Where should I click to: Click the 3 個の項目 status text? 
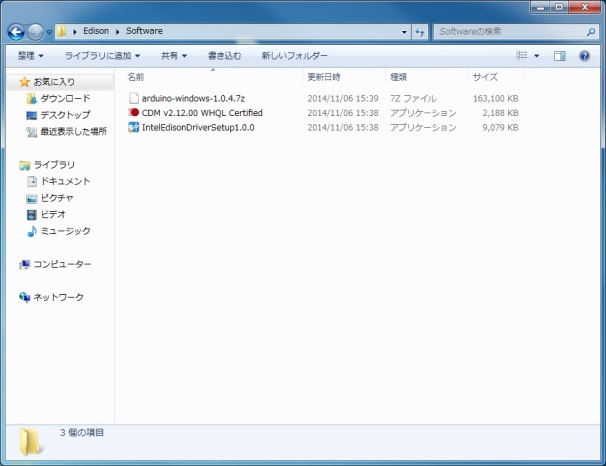click(x=82, y=433)
